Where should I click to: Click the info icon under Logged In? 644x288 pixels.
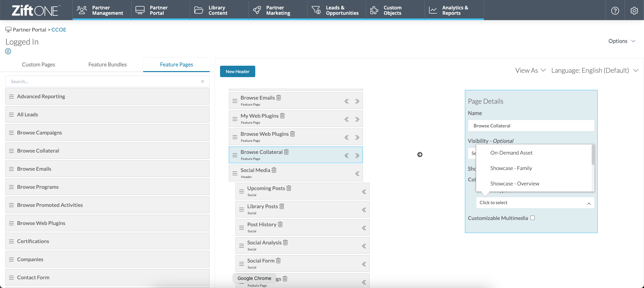tap(8, 51)
